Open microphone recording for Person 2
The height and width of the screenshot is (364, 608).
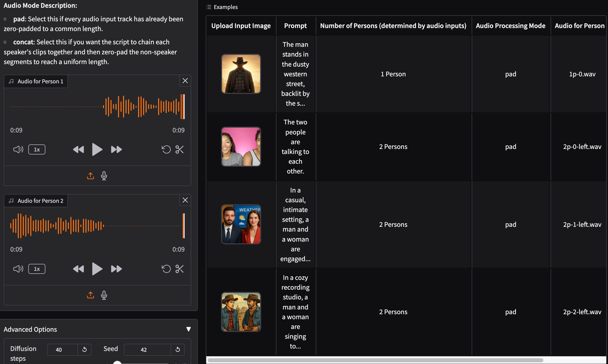pyautogui.click(x=104, y=295)
